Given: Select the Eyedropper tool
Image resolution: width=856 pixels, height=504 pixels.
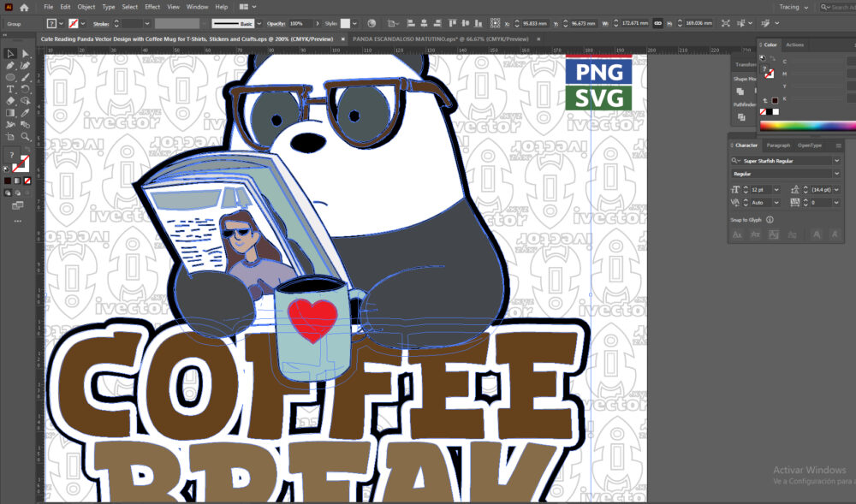Looking at the screenshot, I should coord(25,113).
